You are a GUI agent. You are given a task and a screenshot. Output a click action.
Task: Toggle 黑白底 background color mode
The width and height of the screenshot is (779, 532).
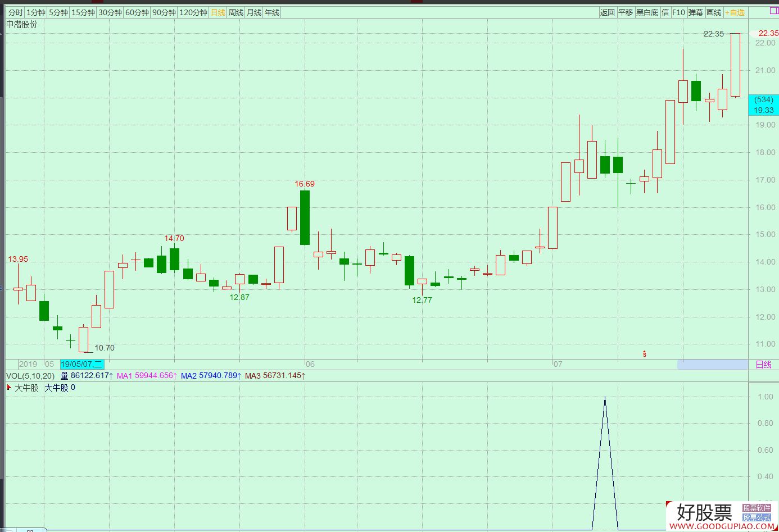coord(647,12)
